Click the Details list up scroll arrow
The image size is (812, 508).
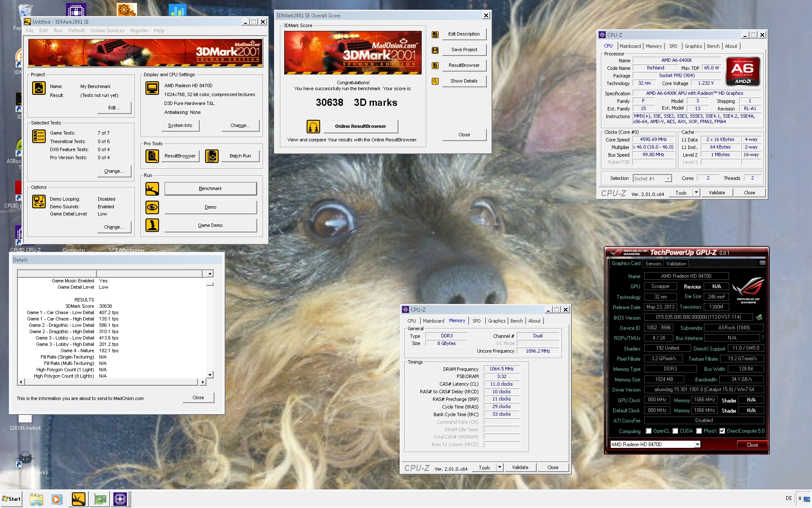click(210, 274)
